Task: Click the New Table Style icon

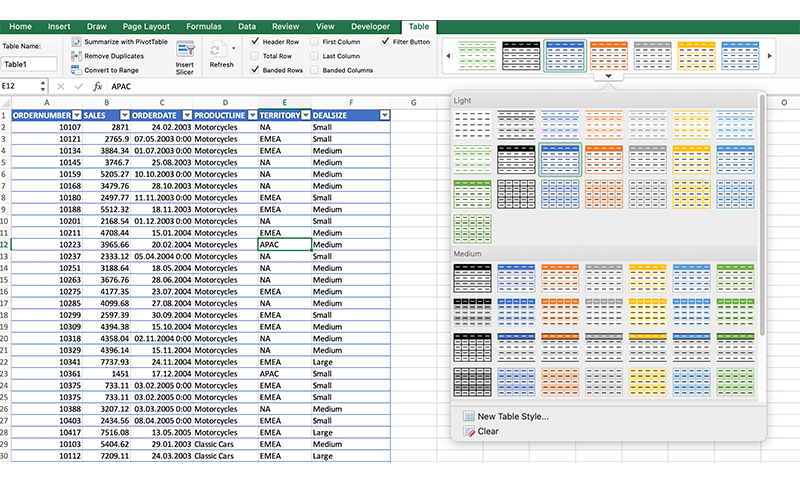Action: pos(467,416)
